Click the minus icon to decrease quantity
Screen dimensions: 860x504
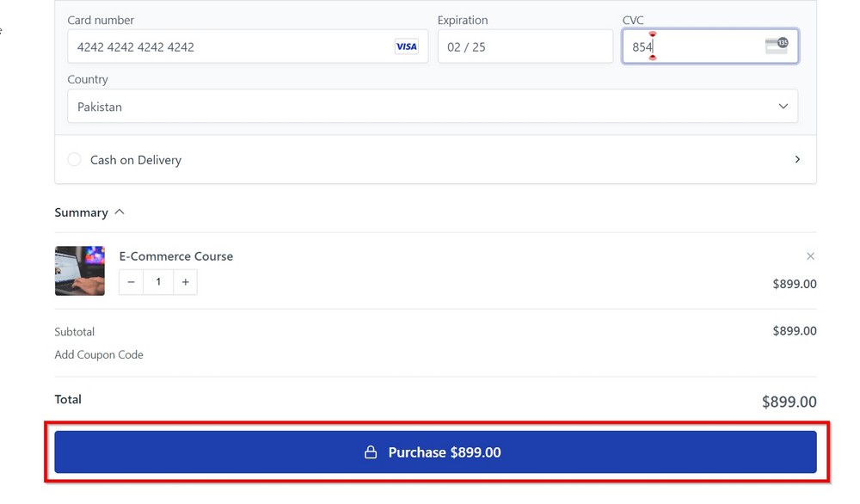point(130,282)
